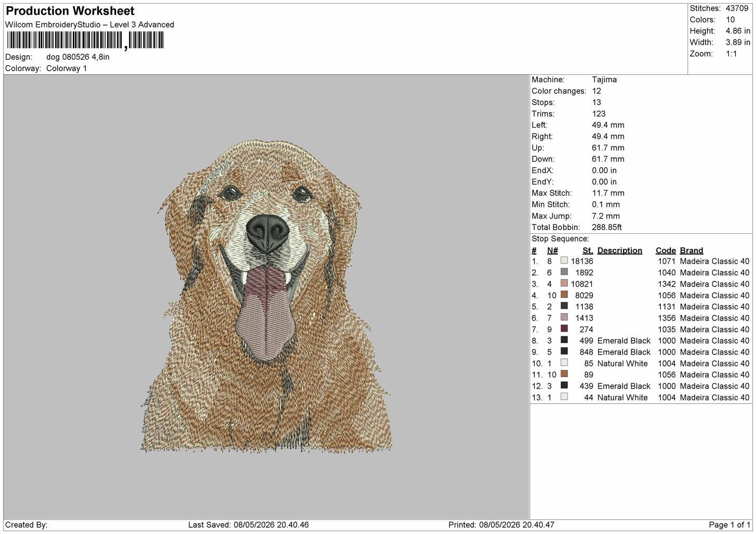Click the Stitches count '43709'
The image size is (756, 534).
(x=737, y=8)
